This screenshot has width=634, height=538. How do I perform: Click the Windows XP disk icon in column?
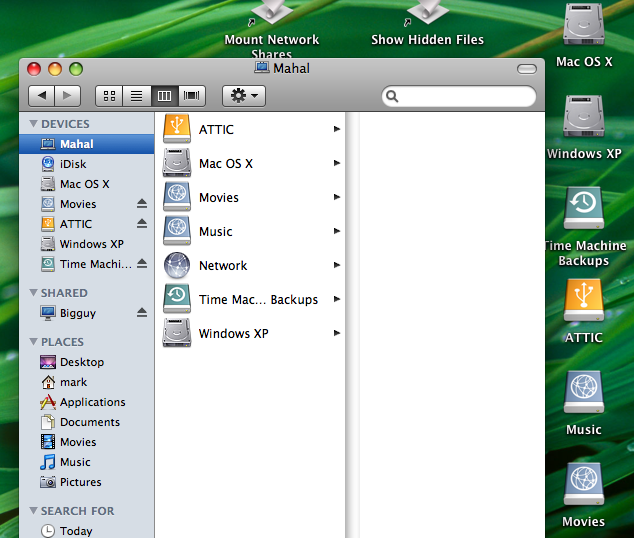pos(177,333)
